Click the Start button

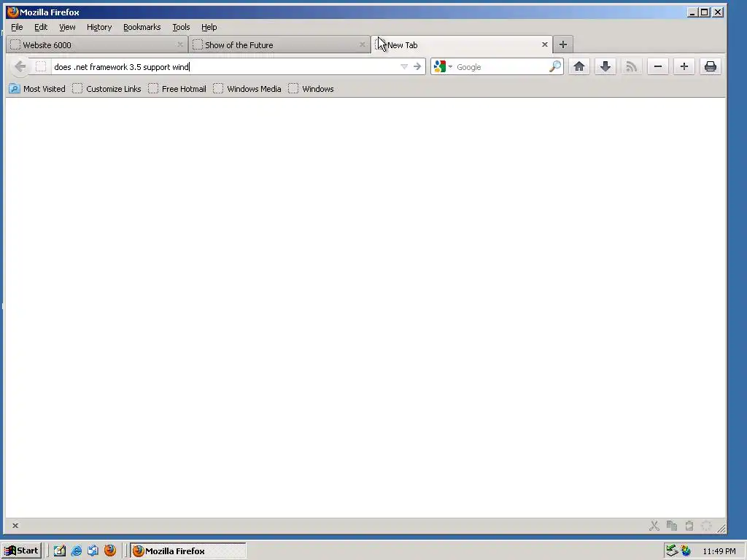pos(21,551)
